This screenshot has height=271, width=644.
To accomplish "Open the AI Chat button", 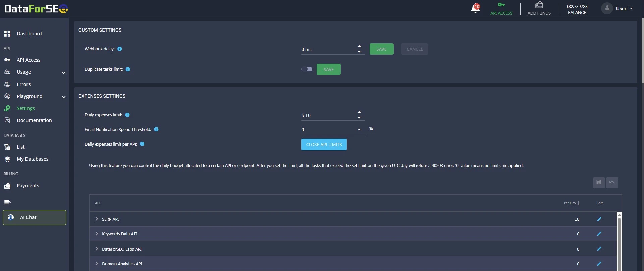I will tap(35, 217).
